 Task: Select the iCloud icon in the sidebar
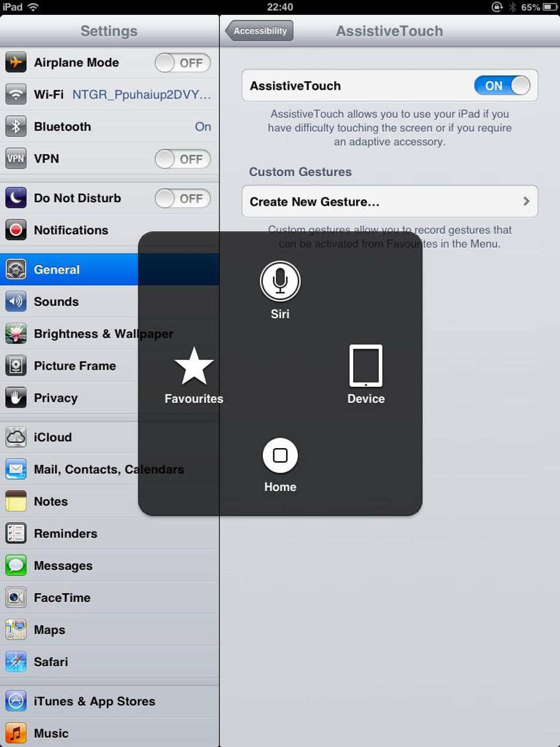(16, 437)
